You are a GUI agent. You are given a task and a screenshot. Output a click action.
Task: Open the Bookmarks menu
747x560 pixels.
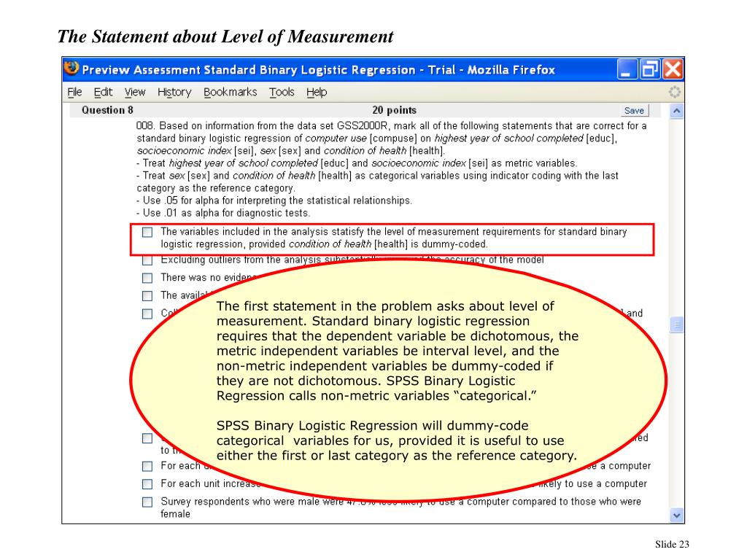pos(230,92)
